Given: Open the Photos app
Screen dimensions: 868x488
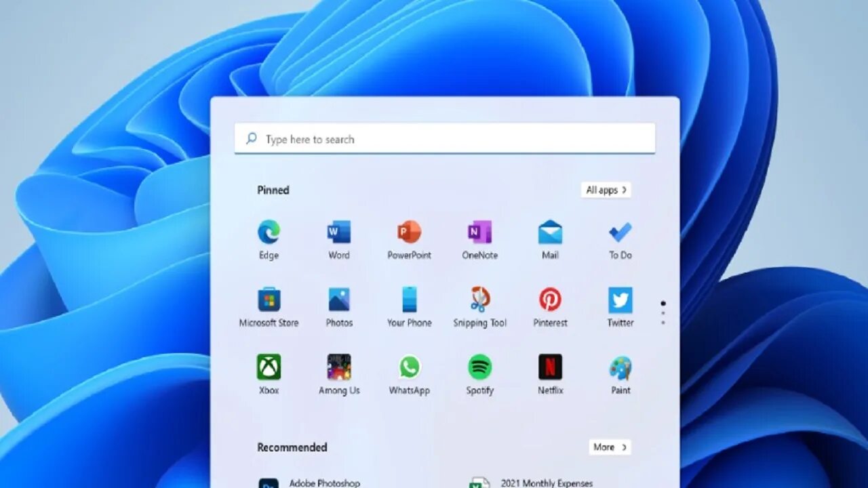Looking at the screenshot, I should (339, 300).
